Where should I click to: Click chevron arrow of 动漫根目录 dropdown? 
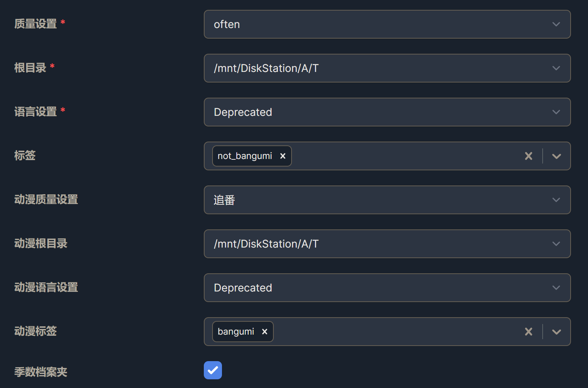click(x=556, y=244)
